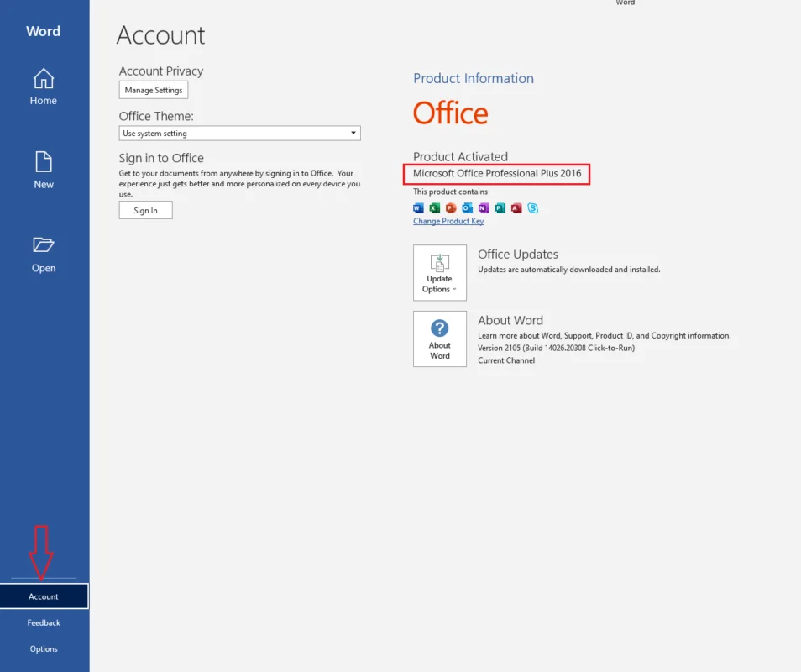
Task: Click the Publisher icon in product list
Action: tap(500, 207)
